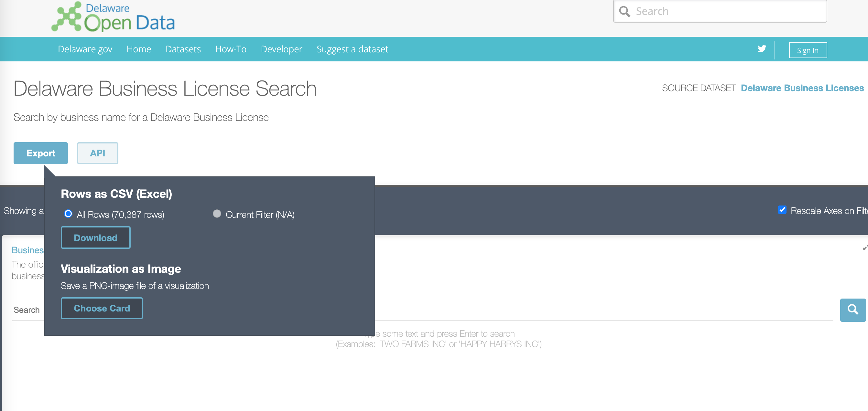
Task: Click Suggest a dataset tab item
Action: coord(353,49)
